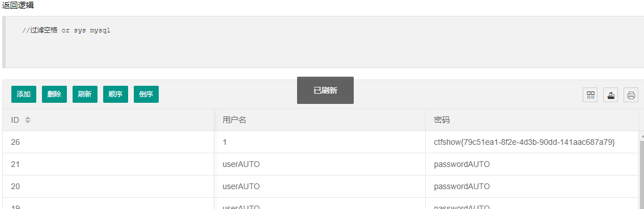The image size is (644, 209).
Task: Click the print table icon
Action: 632,95
